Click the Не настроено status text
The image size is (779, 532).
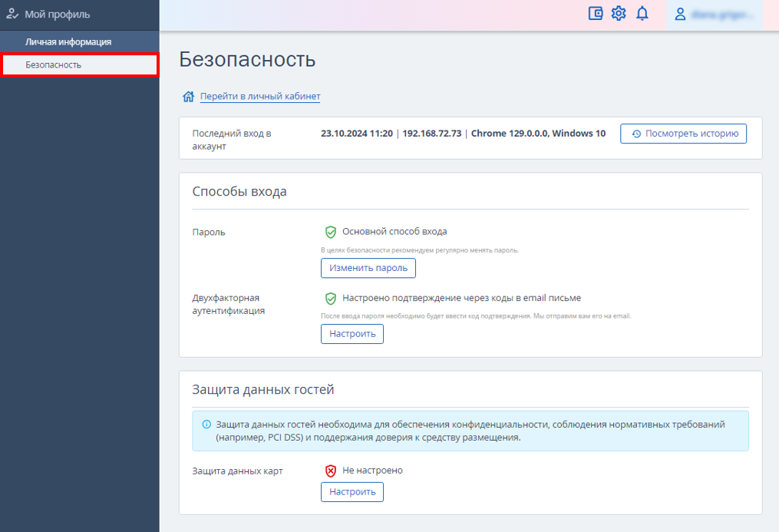372,471
